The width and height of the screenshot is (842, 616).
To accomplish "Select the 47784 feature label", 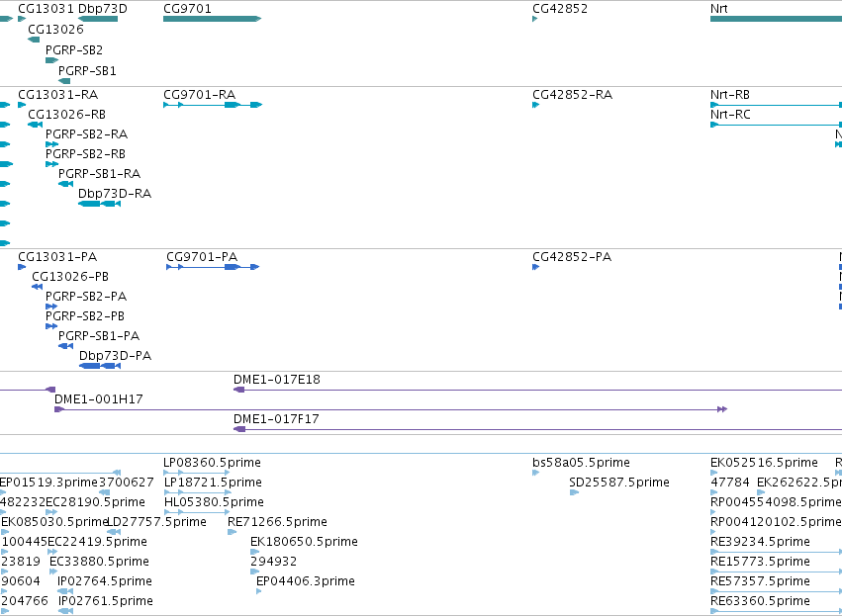I will pyautogui.click(x=730, y=482).
